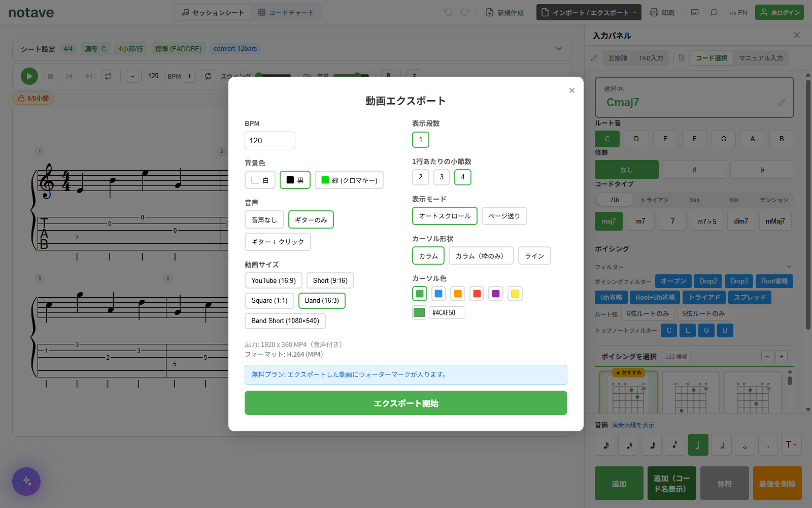Edit Cmaj7 chord with pencil icon

tap(782, 103)
